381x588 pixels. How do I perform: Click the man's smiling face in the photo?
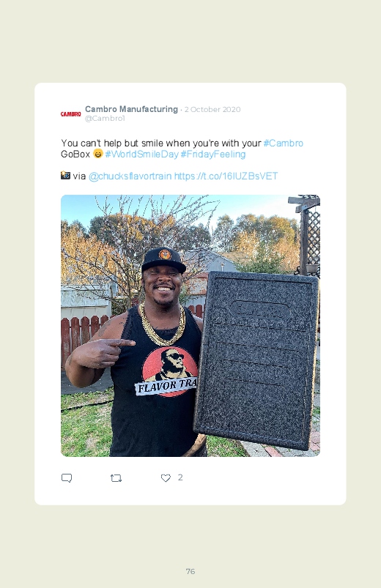[163, 286]
